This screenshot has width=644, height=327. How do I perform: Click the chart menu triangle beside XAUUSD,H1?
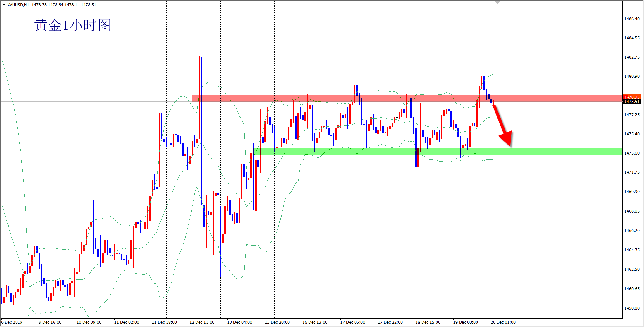pyautogui.click(x=4, y=4)
